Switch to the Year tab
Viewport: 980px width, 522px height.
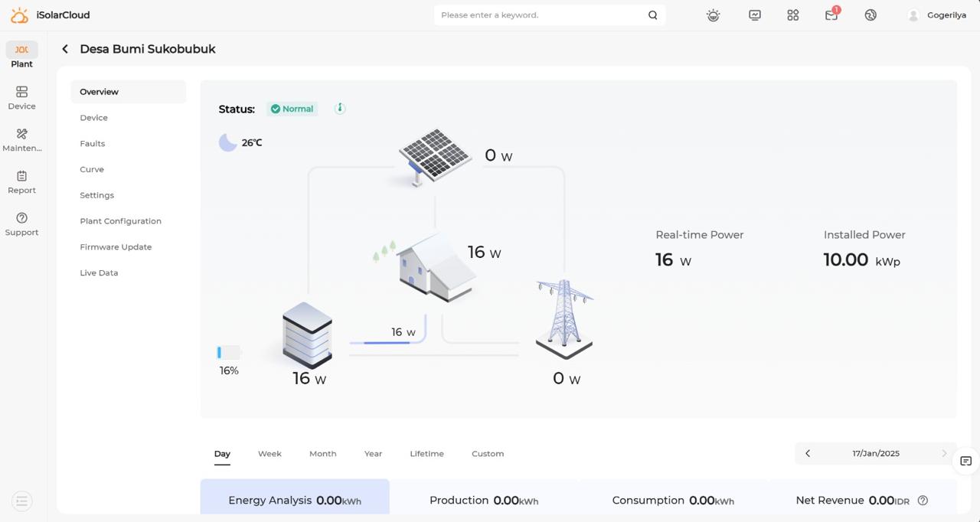(373, 454)
